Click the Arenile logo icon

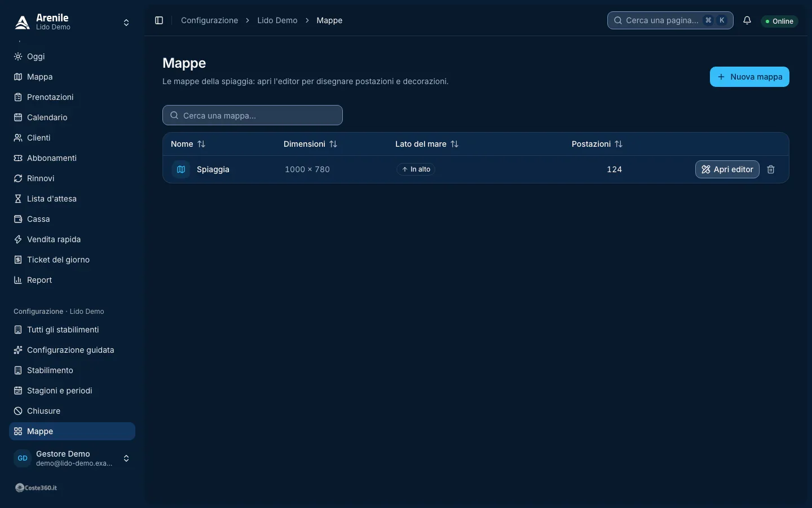click(23, 22)
